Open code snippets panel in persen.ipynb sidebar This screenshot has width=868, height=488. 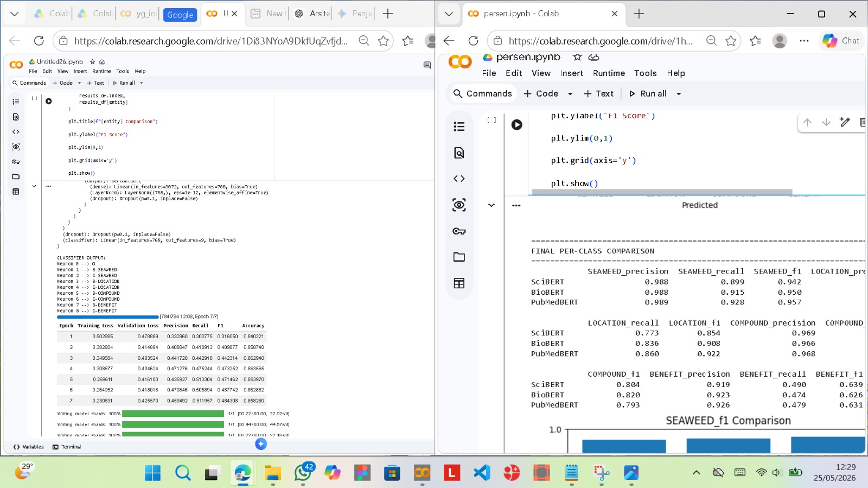coord(459,179)
